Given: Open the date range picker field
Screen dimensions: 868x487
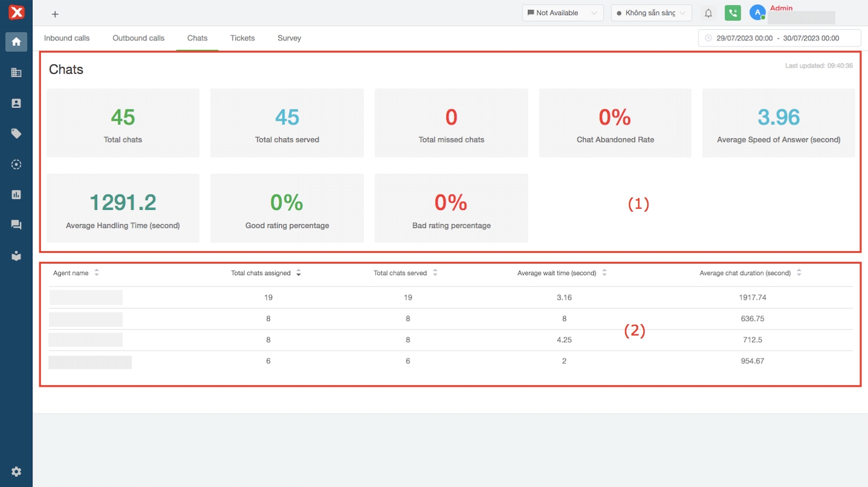Looking at the screenshot, I should coord(779,38).
